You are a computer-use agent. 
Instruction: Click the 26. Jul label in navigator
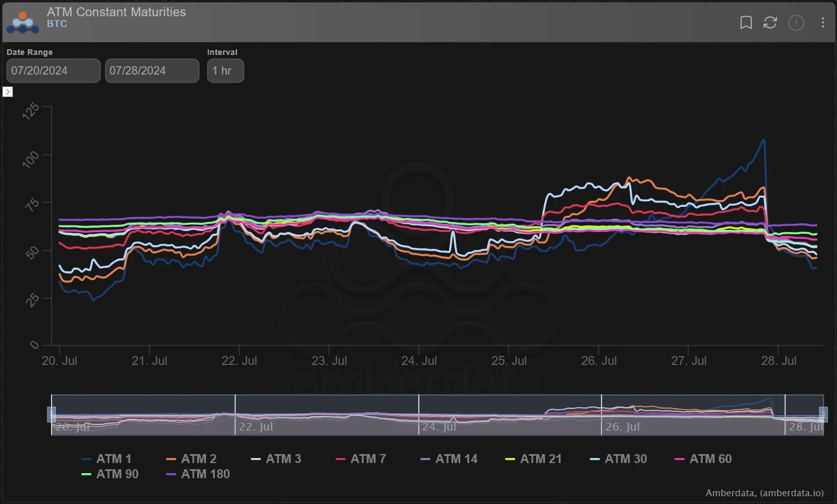(x=622, y=427)
